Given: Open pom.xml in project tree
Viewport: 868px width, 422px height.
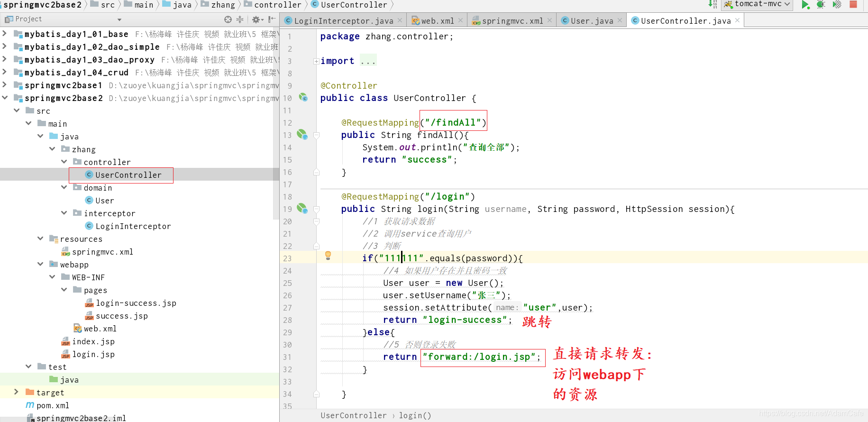Looking at the screenshot, I should tap(47, 405).
